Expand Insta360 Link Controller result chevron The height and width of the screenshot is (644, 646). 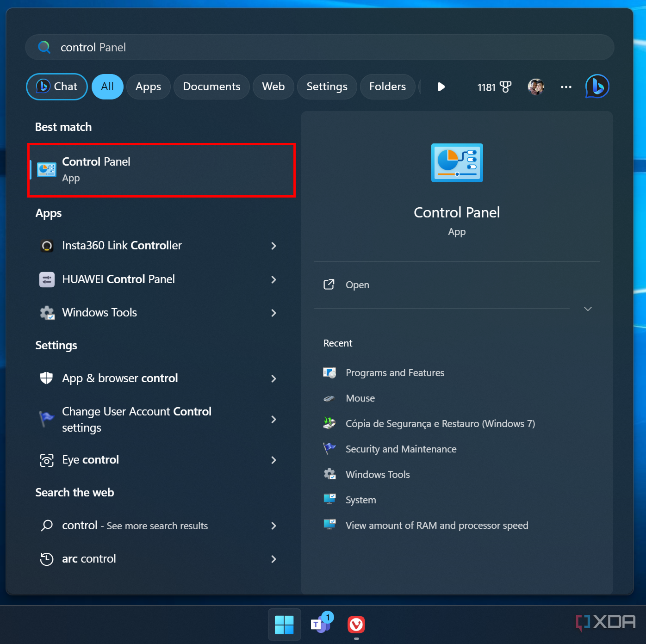[x=273, y=246]
